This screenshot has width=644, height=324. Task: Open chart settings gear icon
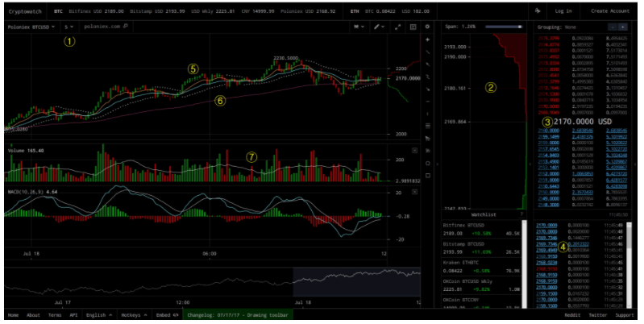pyautogui.click(x=427, y=27)
